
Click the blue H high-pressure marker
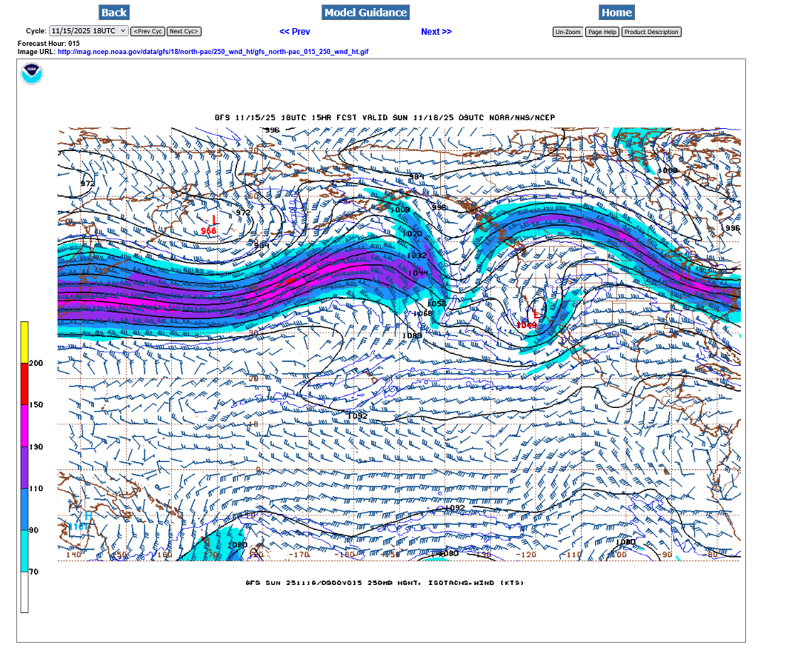click(x=87, y=515)
